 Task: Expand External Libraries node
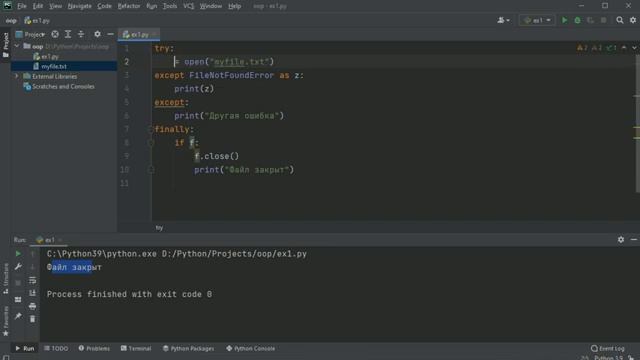tap(17, 76)
